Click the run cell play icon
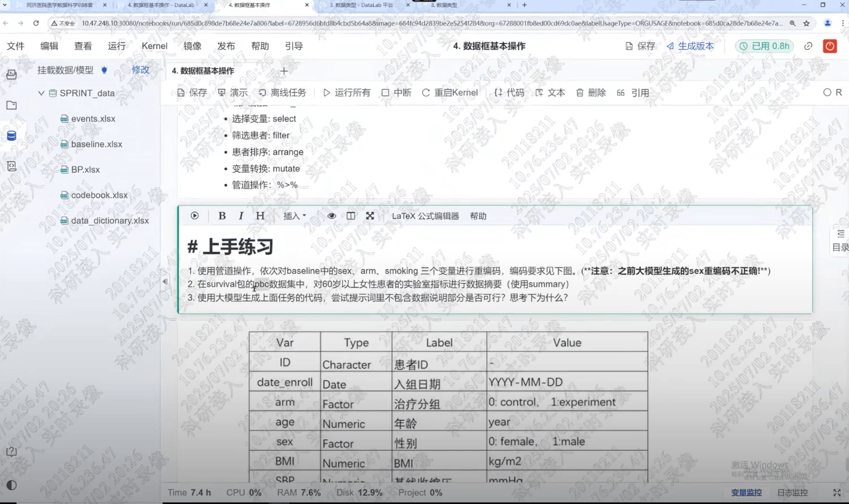The height and width of the screenshot is (504, 849). tap(195, 216)
